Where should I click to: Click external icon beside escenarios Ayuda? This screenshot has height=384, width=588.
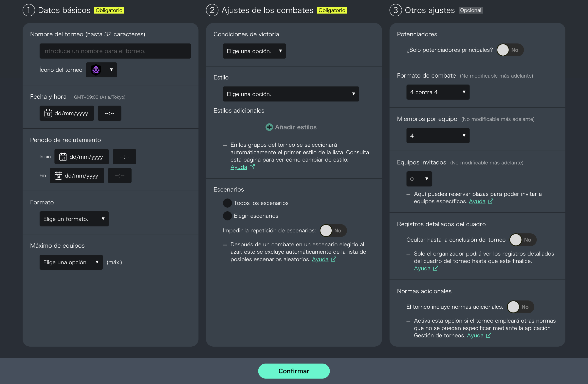[333, 259]
